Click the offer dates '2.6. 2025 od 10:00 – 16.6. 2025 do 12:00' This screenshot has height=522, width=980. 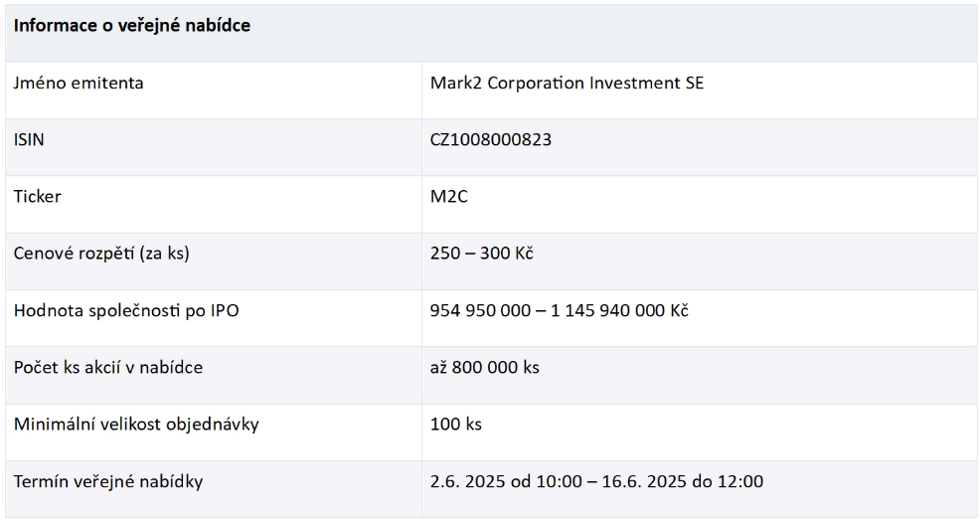tap(596, 481)
